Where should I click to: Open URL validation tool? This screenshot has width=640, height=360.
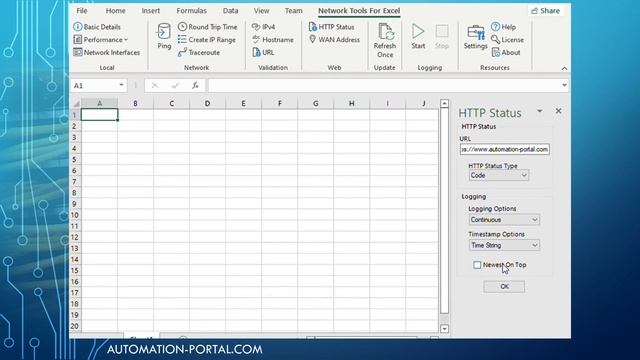tap(263, 52)
